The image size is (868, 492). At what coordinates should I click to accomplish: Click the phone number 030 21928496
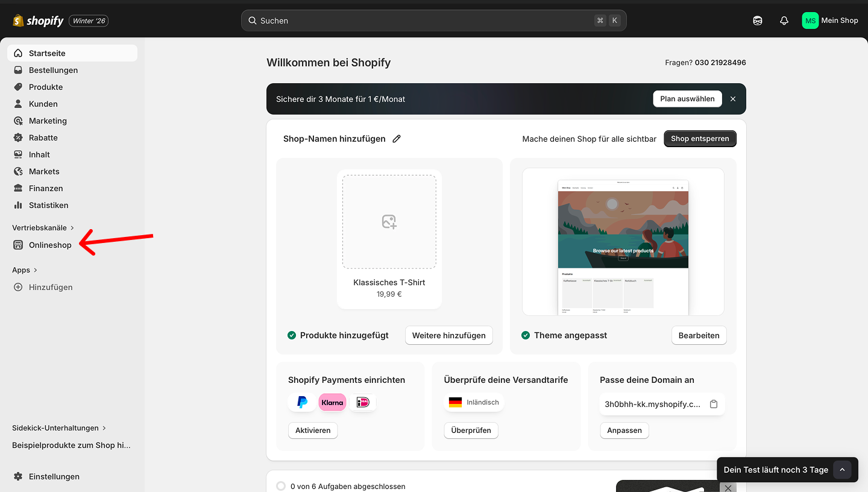(720, 63)
